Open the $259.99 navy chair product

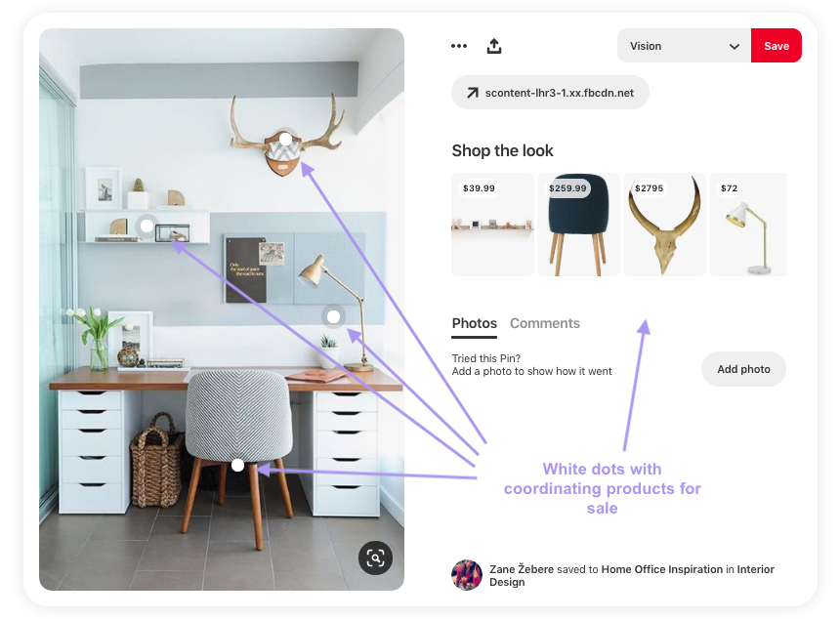tap(578, 225)
